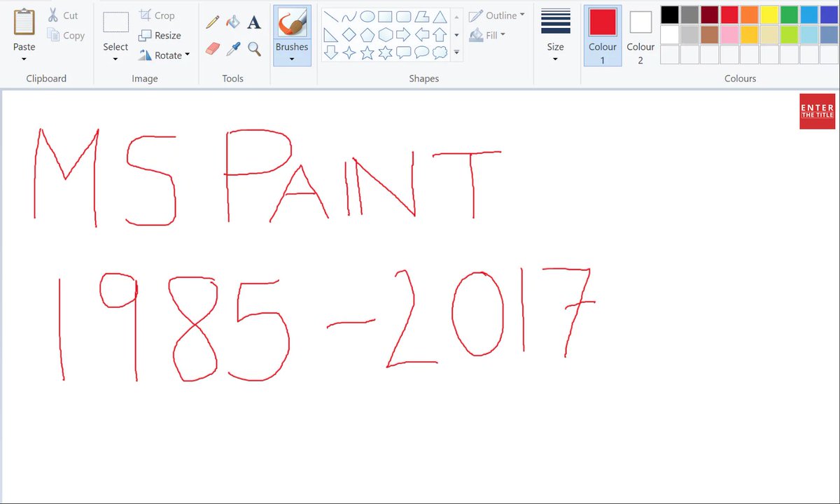The image size is (840, 504).
Task: Choose the Rounded rectangle shape
Action: (404, 17)
